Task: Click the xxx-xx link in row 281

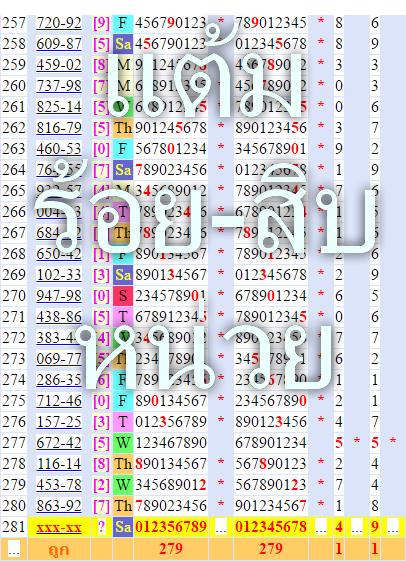Action: [59, 527]
